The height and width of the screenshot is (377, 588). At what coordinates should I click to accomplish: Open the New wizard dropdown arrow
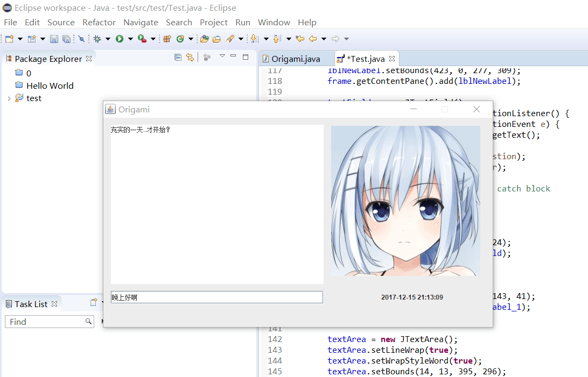click(x=20, y=39)
